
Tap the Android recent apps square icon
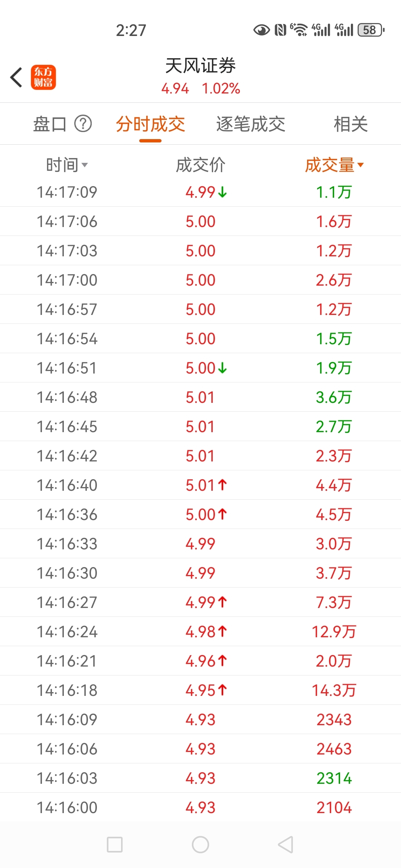115,845
